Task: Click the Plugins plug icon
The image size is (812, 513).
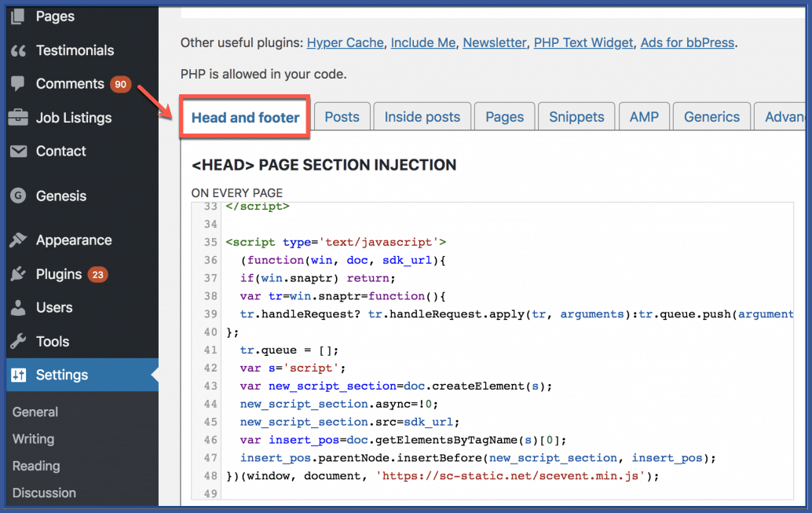Action: click(x=18, y=273)
